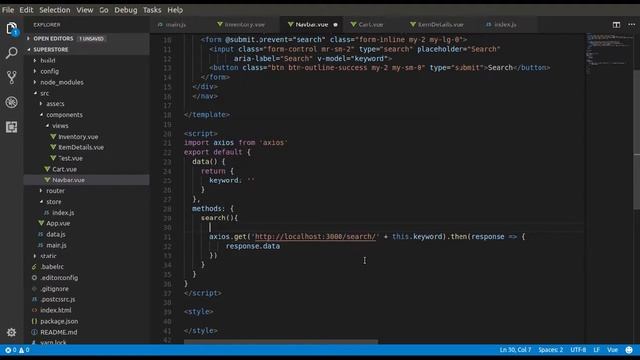Open the Source Control view
The height and width of the screenshot is (360, 640).
(11, 77)
